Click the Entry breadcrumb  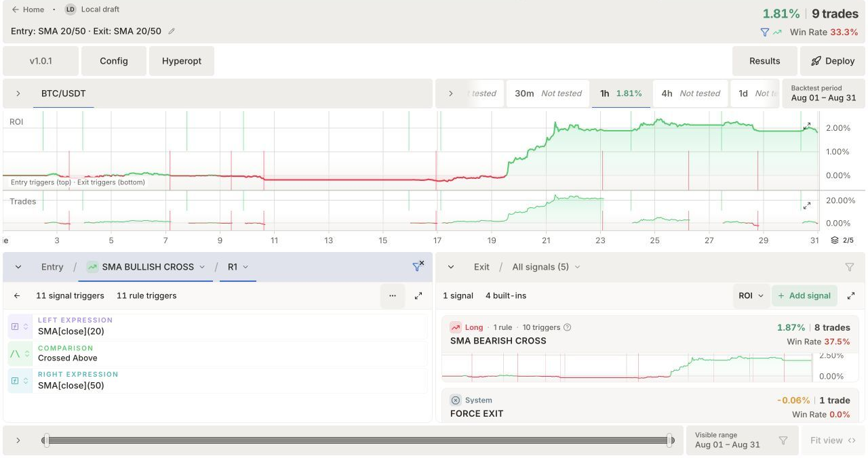[x=52, y=267]
